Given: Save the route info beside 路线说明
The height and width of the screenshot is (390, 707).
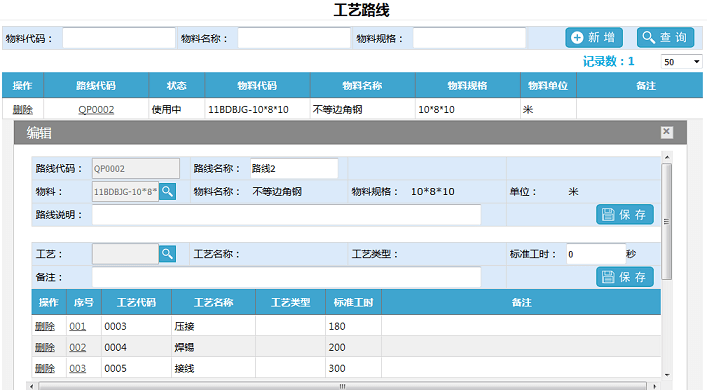Looking at the screenshot, I should coord(624,215).
